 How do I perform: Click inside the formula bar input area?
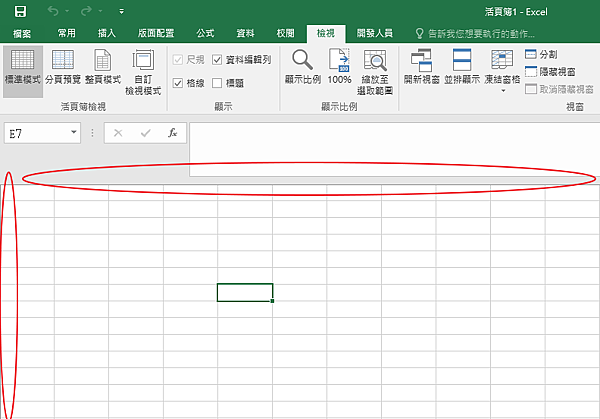[395, 150]
